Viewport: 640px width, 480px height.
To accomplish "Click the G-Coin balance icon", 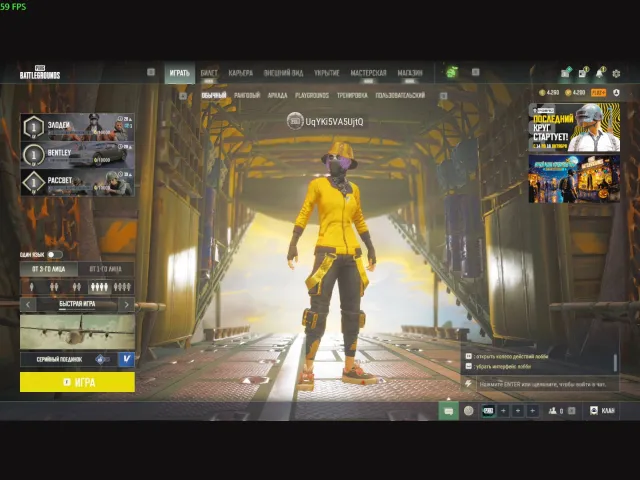I will point(542,93).
